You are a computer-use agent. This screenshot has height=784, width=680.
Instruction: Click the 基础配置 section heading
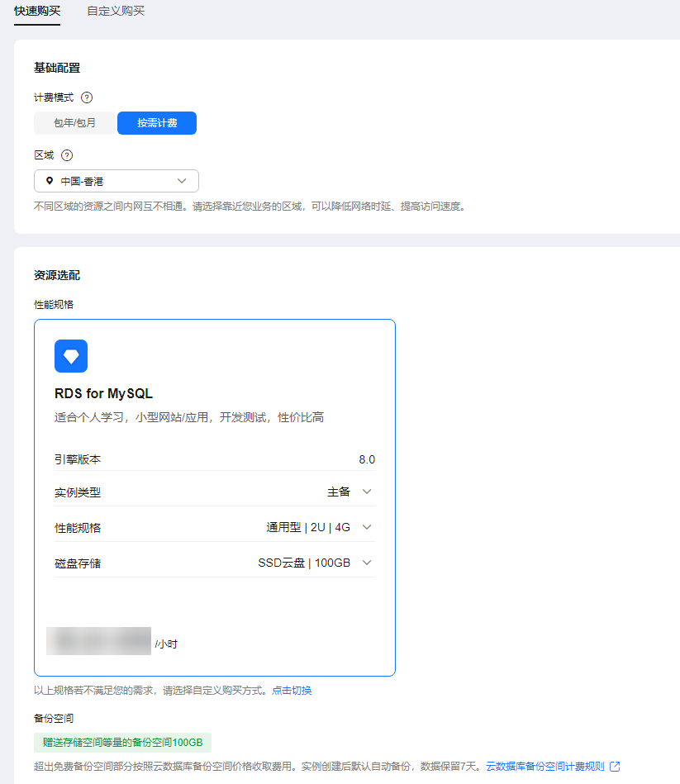57,68
